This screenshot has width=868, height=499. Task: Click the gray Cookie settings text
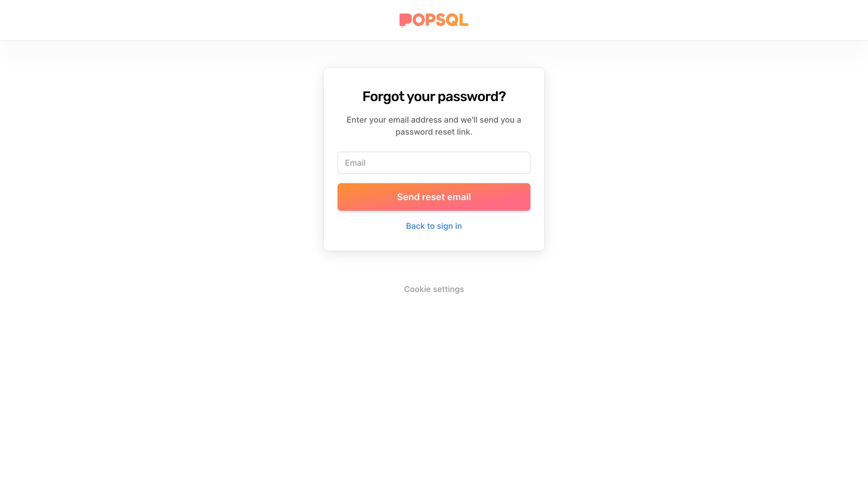coord(434,289)
